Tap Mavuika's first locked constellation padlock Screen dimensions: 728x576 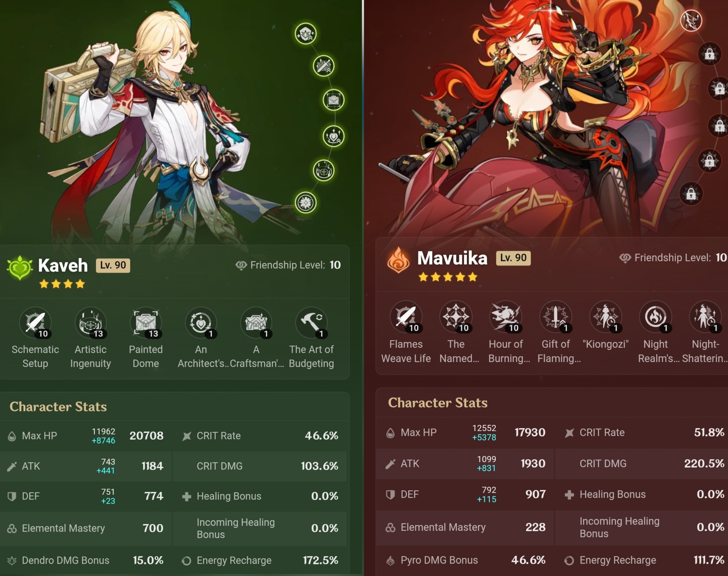710,54
